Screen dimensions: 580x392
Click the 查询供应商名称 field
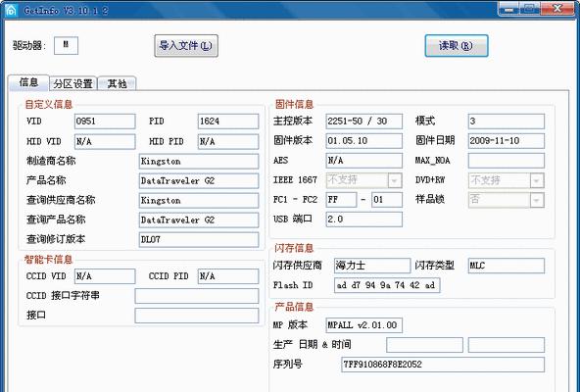pos(199,201)
